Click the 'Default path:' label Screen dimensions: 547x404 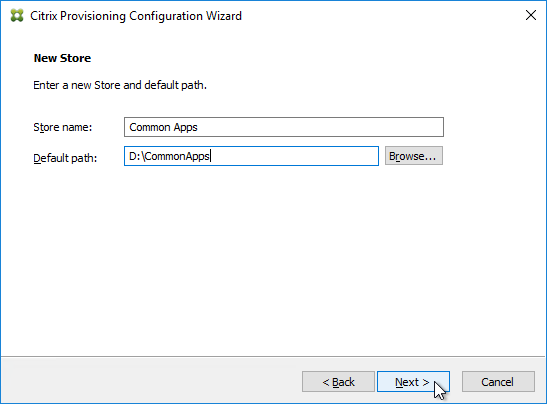(65, 158)
